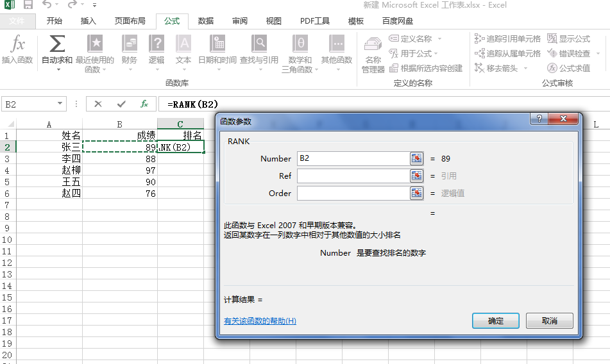Image resolution: width=610 pixels, height=364 pixels.
Task: Click the OK (确定) button in dialog
Action: [496, 321]
